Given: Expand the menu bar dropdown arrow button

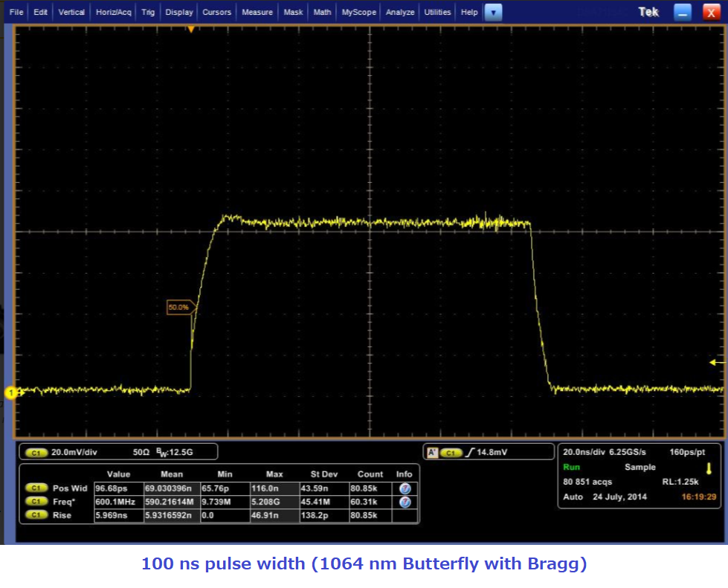Looking at the screenshot, I should [493, 13].
